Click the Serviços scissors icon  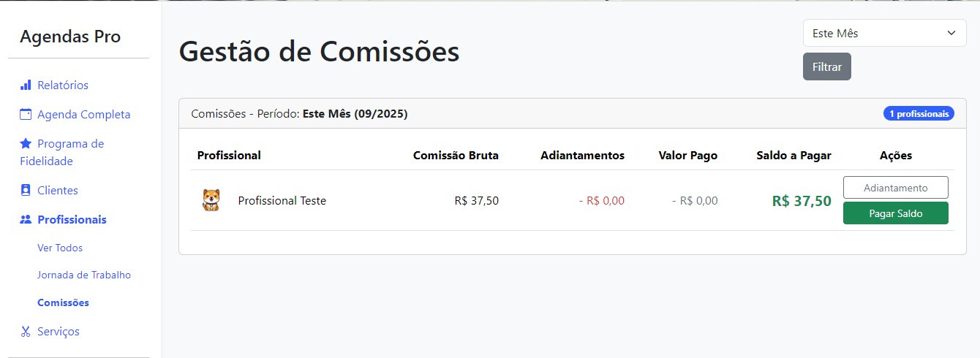[26, 332]
